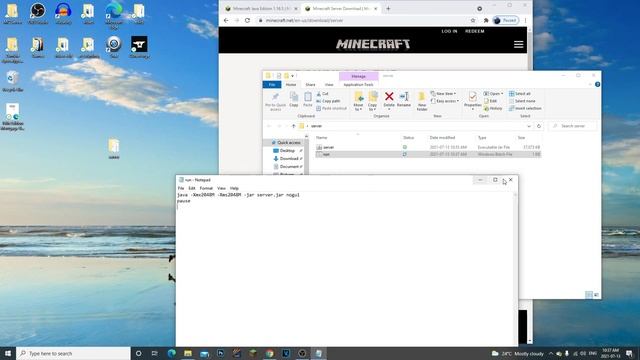
Task: Open the Recycle Bin on desktop
Action: (12, 81)
